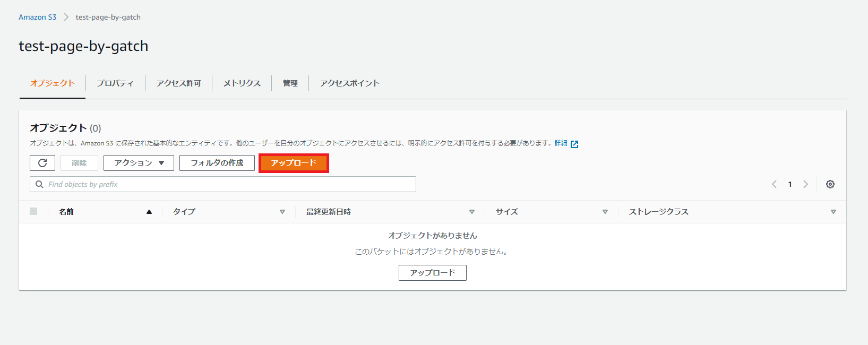Screen dimensions: 868x345
Task: Click the orange アップロード button
Action: 294,163
